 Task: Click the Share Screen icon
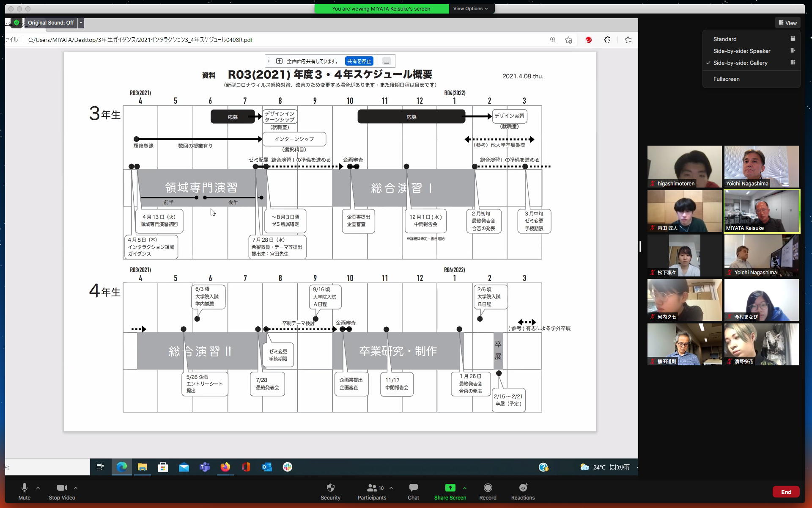coord(450,488)
